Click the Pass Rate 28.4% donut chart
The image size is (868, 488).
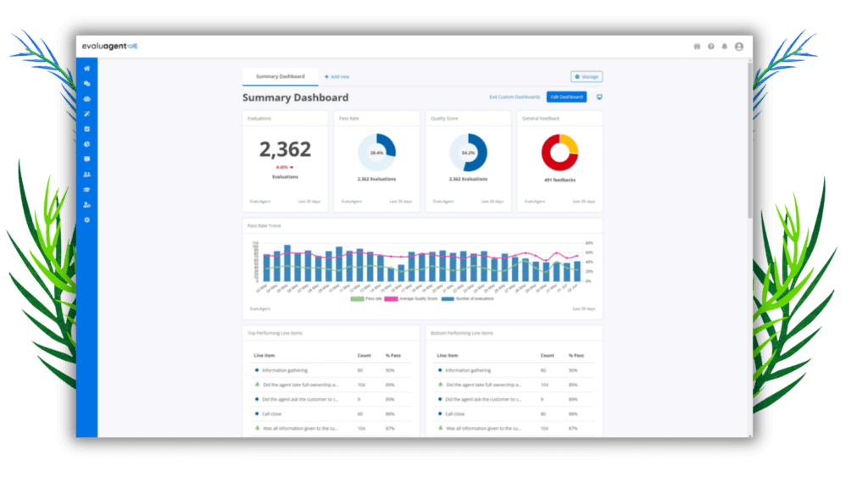coord(376,152)
